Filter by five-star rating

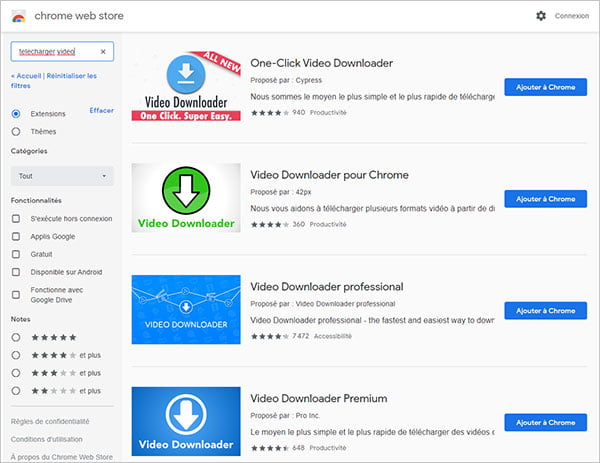(16, 337)
